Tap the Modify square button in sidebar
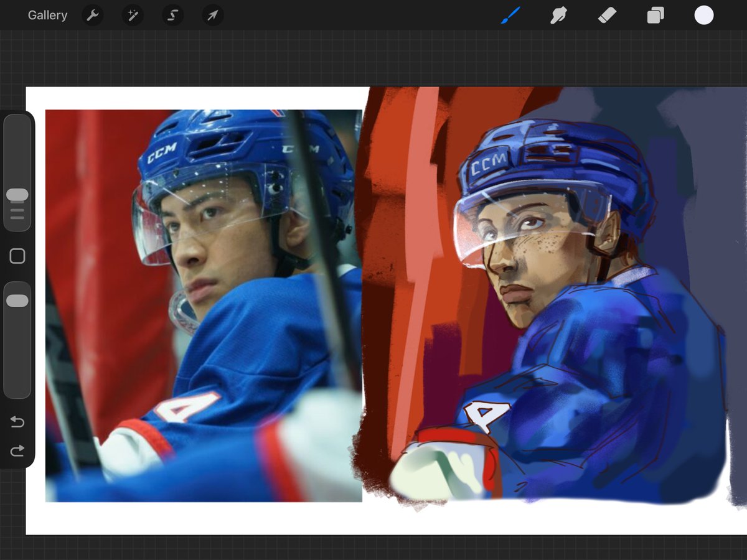Image resolution: width=747 pixels, height=560 pixels. (17, 256)
